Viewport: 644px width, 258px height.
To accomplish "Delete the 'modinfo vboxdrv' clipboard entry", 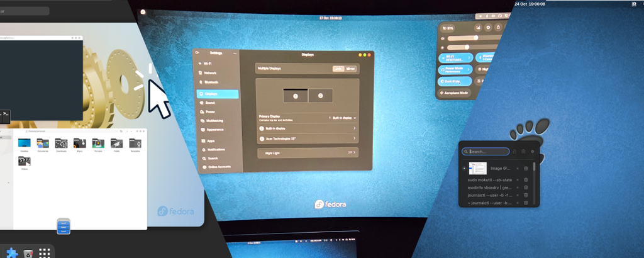I will [526, 188].
